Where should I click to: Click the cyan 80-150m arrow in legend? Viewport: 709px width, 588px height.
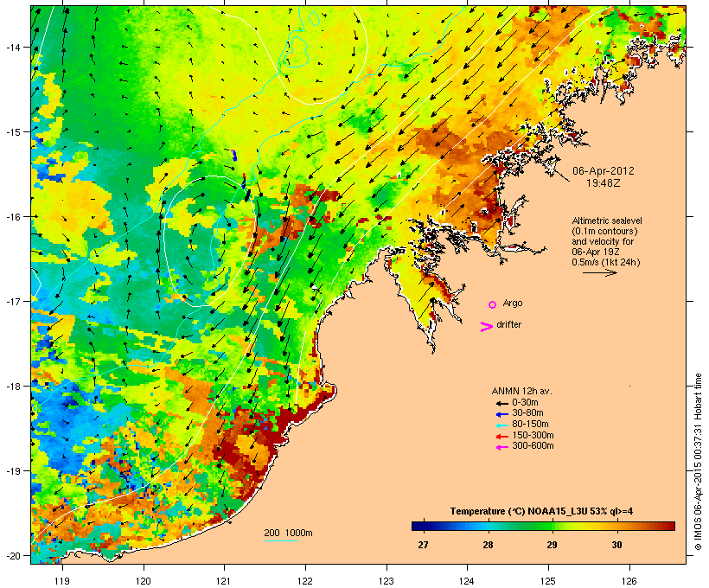coord(501,425)
